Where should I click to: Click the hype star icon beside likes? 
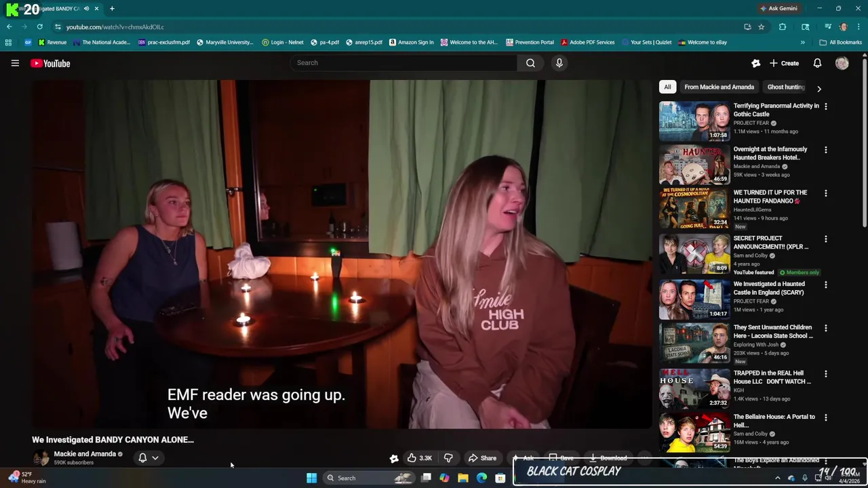(394, 458)
